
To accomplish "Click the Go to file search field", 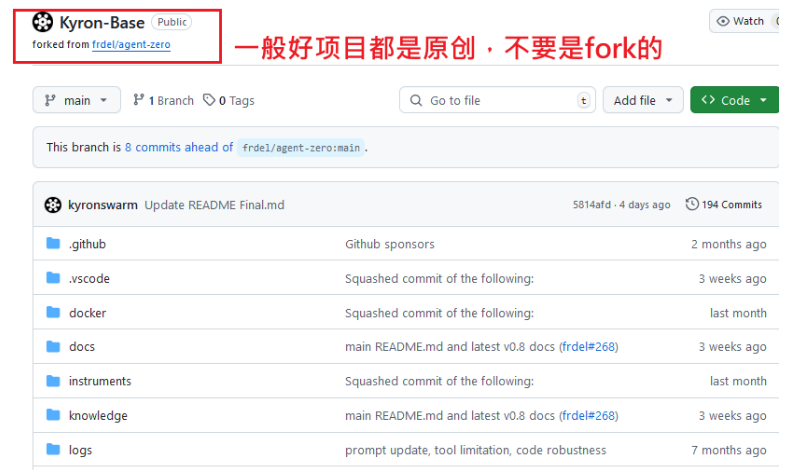I will [x=497, y=100].
